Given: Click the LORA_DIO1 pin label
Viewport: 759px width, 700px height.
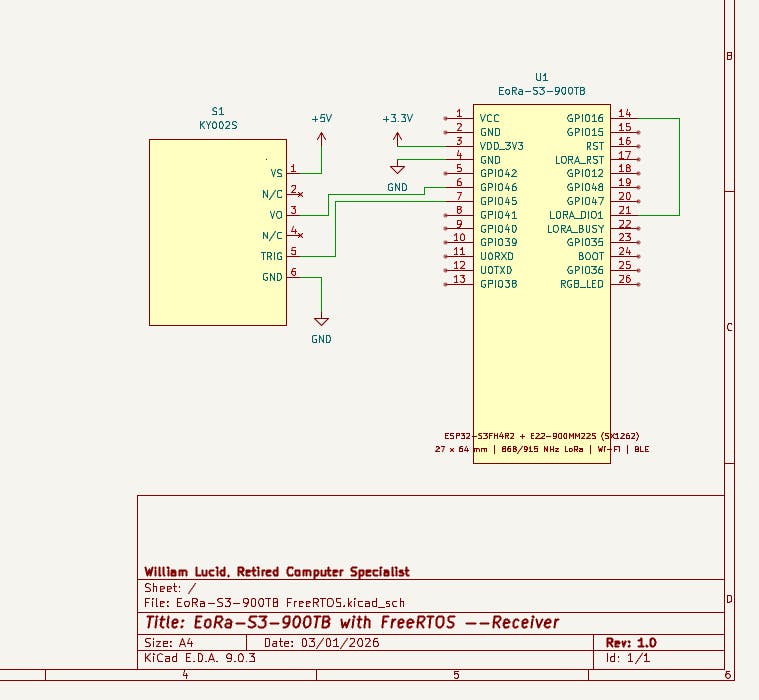Looking at the screenshot, I should pyautogui.click(x=577, y=215).
